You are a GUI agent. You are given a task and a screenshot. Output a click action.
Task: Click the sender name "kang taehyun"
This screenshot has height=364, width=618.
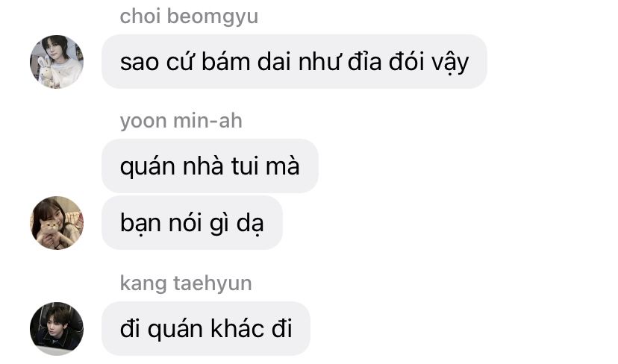(x=186, y=283)
